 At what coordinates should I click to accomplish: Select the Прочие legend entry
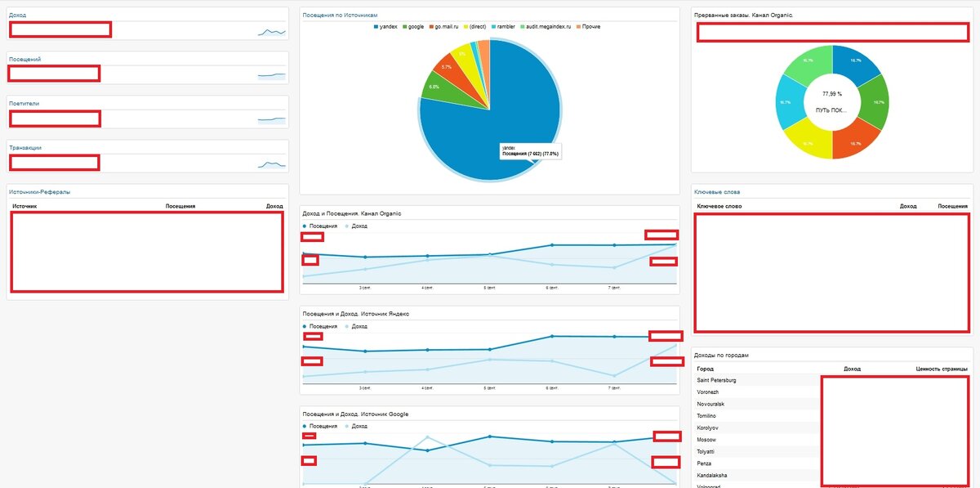(588, 27)
